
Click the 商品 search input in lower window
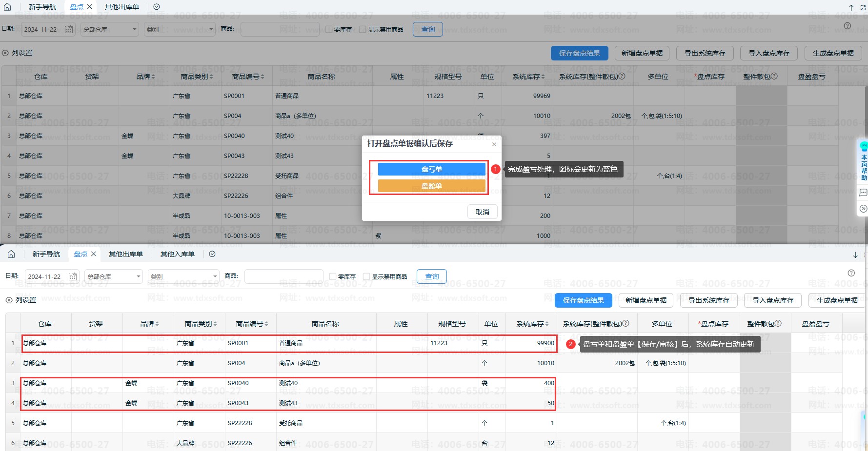pos(283,276)
